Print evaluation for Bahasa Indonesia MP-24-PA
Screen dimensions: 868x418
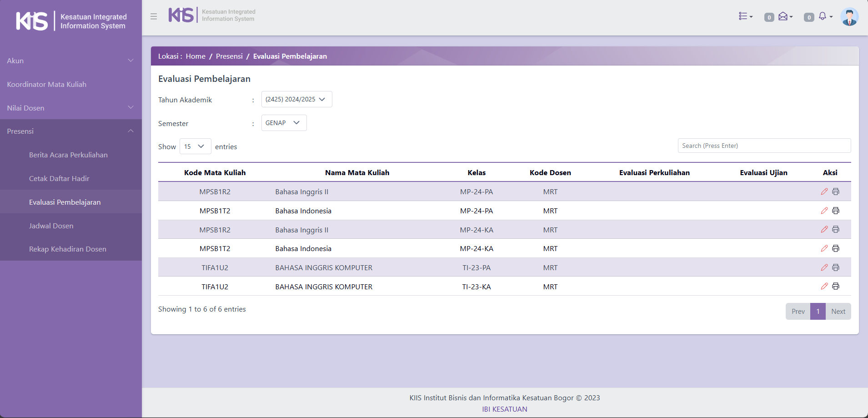[836, 211]
